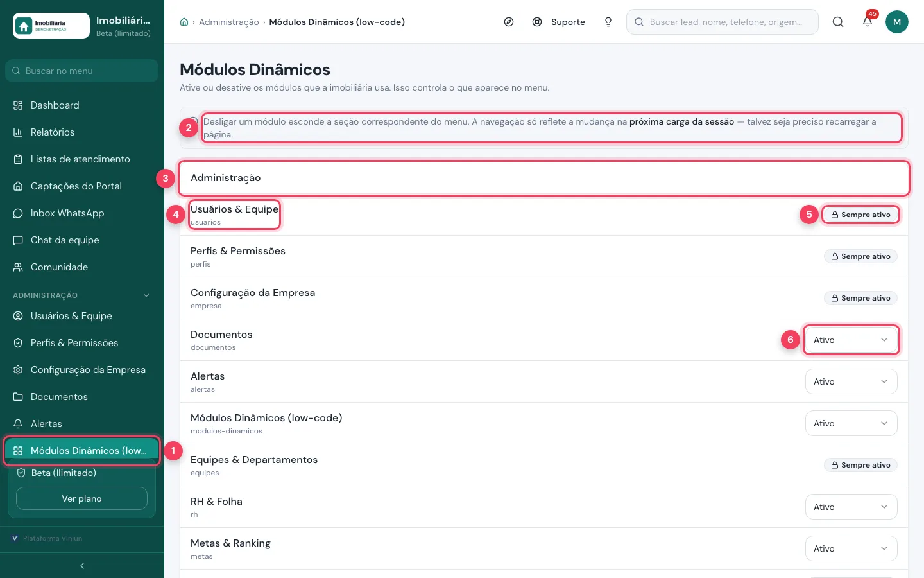Click the Alertas bell icon in sidebar
Image resolution: width=924 pixels, height=578 pixels.
click(x=18, y=424)
